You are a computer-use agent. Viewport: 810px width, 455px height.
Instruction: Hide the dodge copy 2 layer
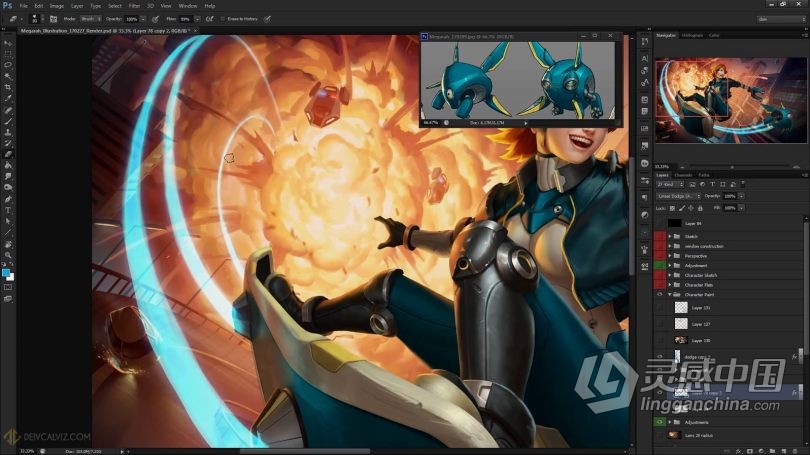[660, 357]
